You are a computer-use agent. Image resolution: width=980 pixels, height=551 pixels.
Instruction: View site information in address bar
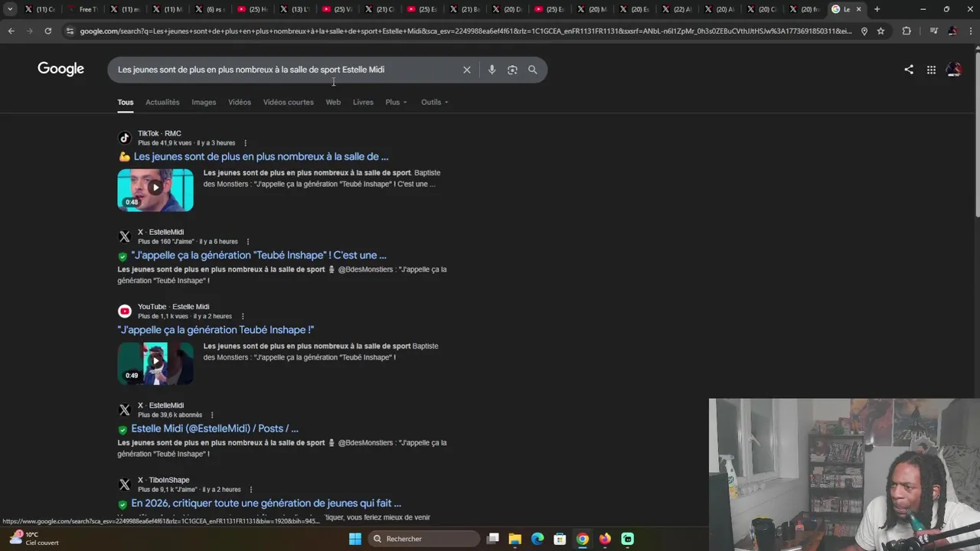pyautogui.click(x=70, y=31)
